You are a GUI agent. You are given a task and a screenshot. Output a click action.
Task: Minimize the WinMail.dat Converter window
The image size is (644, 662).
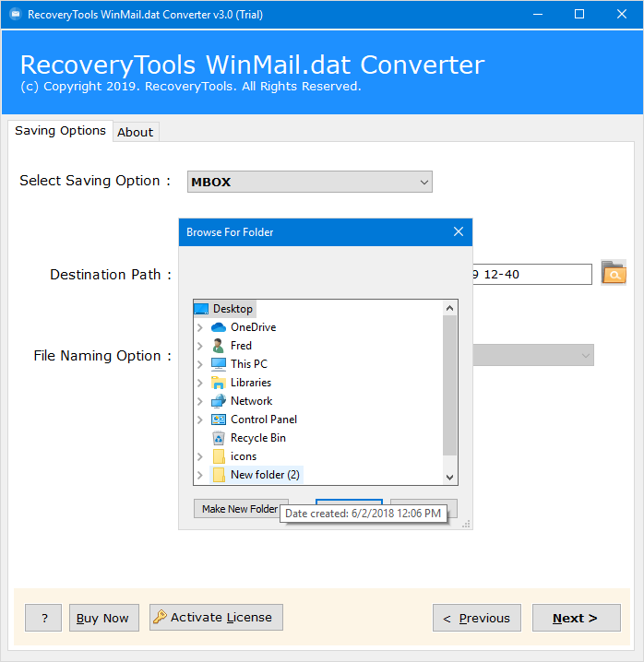pos(538,15)
